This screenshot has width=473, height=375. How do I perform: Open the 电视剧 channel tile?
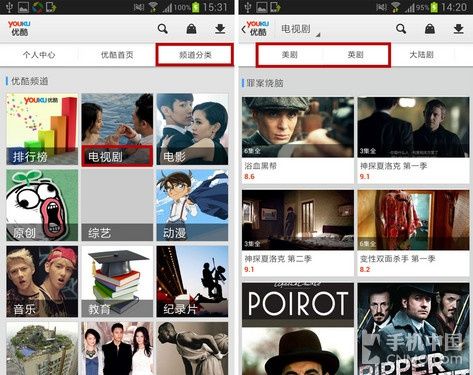(117, 129)
